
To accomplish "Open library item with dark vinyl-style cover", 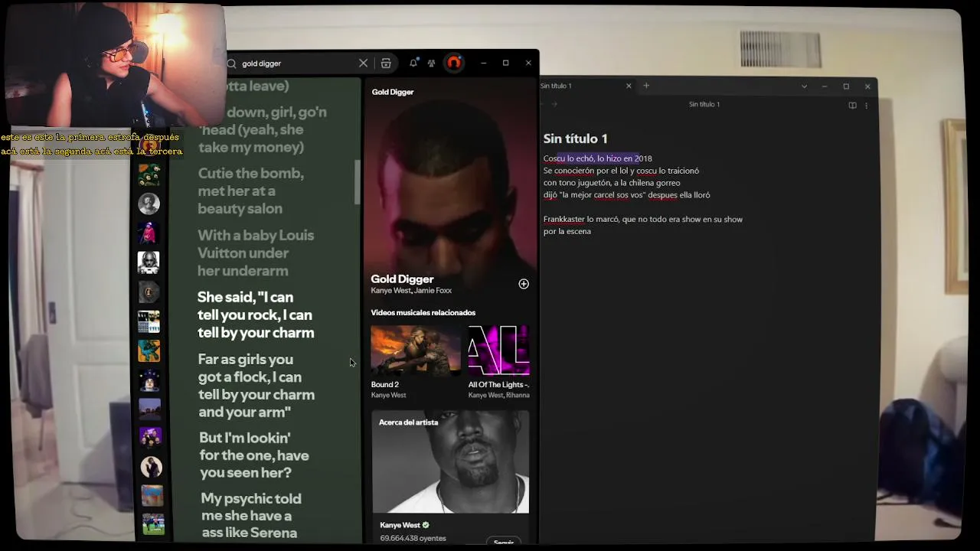I will pyautogui.click(x=149, y=292).
